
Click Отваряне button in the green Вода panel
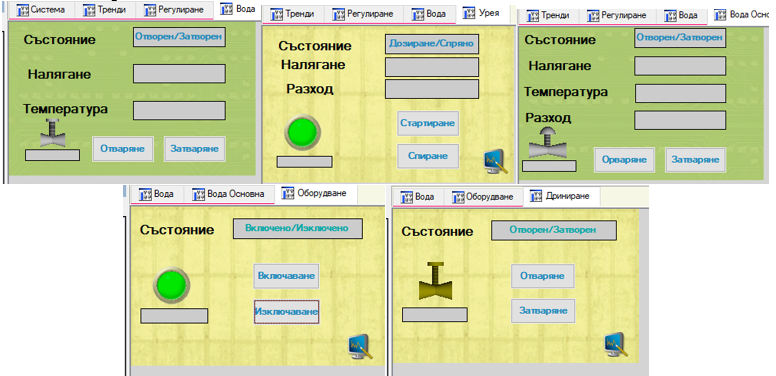click(122, 149)
